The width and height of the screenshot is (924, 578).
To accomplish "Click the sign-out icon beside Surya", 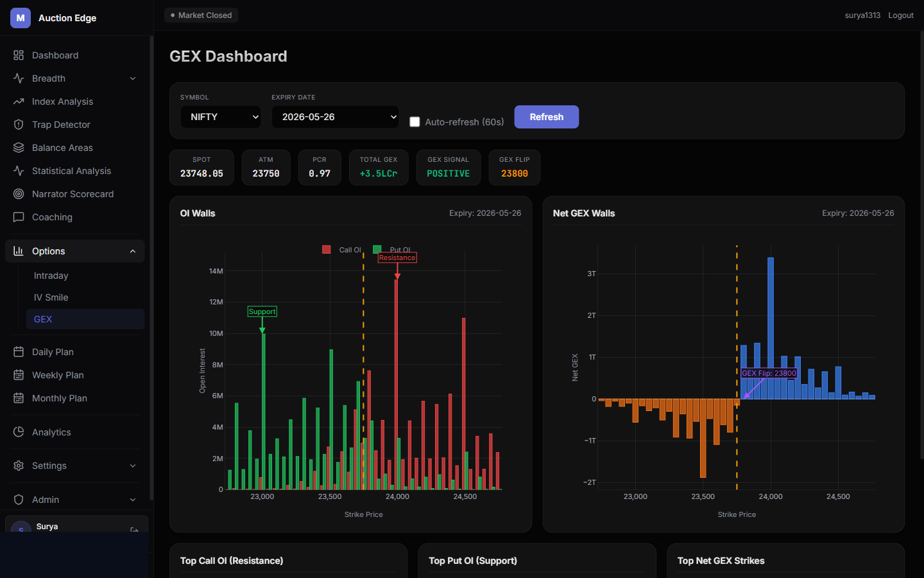I will pyautogui.click(x=134, y=530).
